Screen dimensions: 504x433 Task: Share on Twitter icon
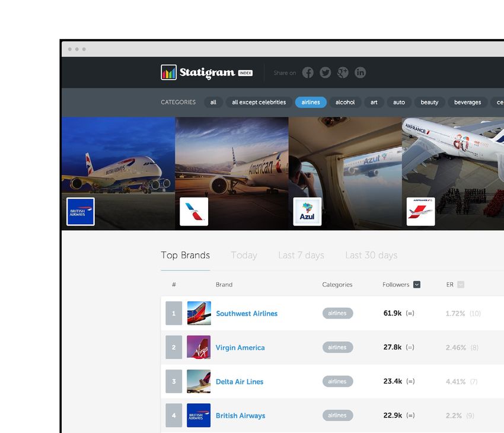[x=326, y=72]
